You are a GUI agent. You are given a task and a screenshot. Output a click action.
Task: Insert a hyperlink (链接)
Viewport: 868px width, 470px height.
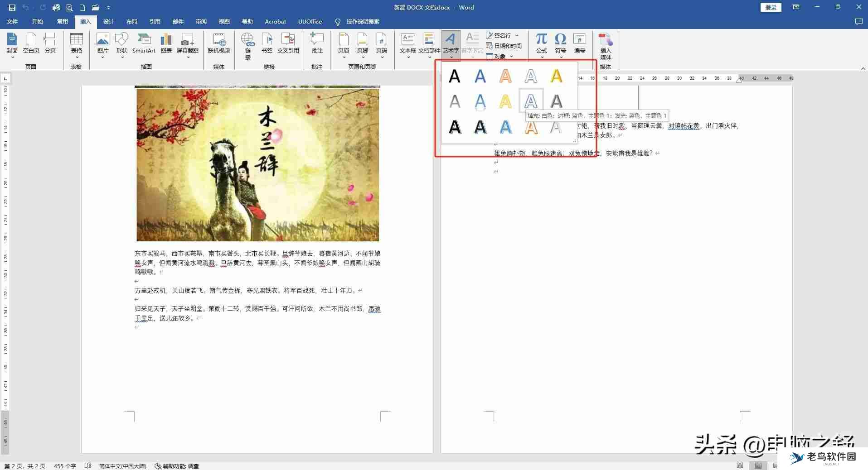pyautogui.click(x=248, y=46)
